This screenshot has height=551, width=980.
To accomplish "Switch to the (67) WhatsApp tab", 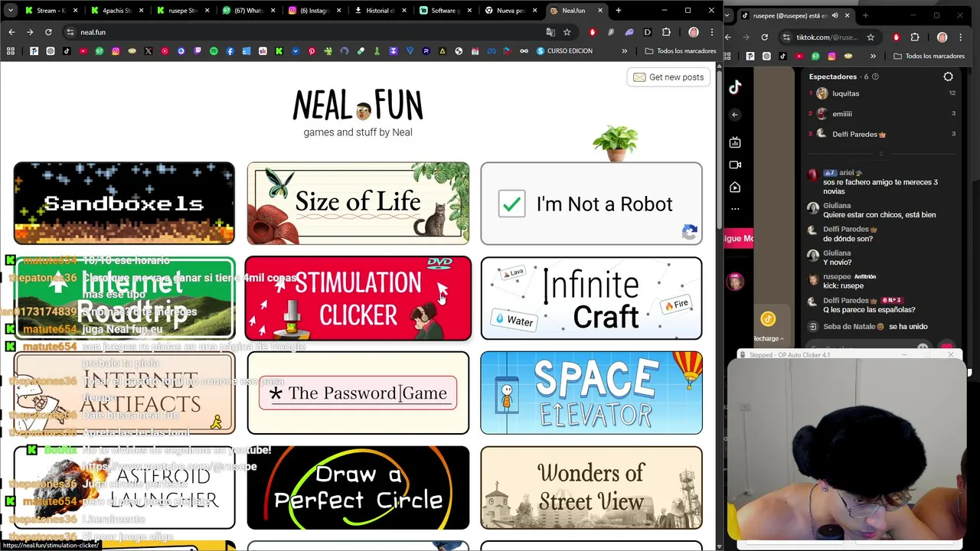I will point(248,11).
